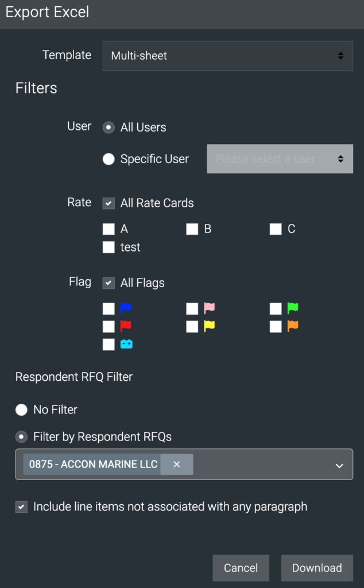Toggle include line items without paragraph
This screenshot has height=588, width=364.
pyautogui.click(x=21, y=507)
